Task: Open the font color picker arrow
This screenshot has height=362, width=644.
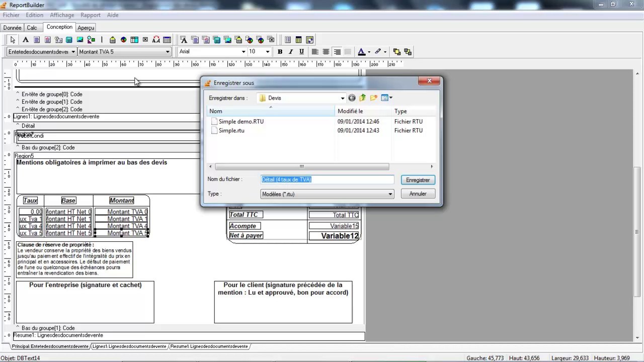Action: pyautogui.click(x=369, y=52)
